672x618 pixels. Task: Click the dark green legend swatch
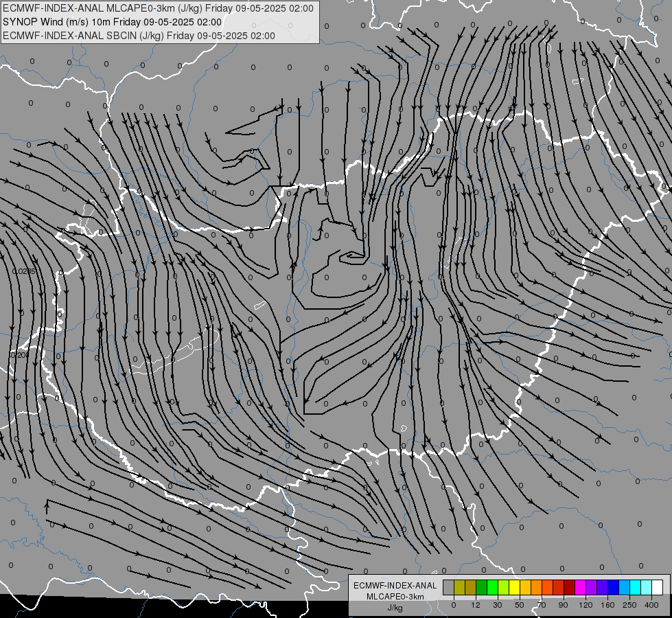tap(482, 587)
